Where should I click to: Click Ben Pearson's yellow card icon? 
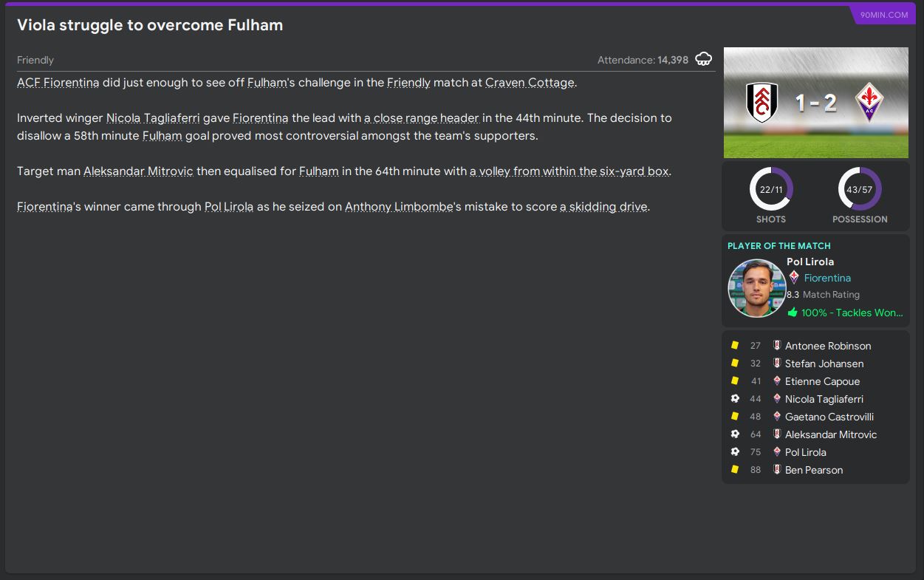[x=735, y=469]
